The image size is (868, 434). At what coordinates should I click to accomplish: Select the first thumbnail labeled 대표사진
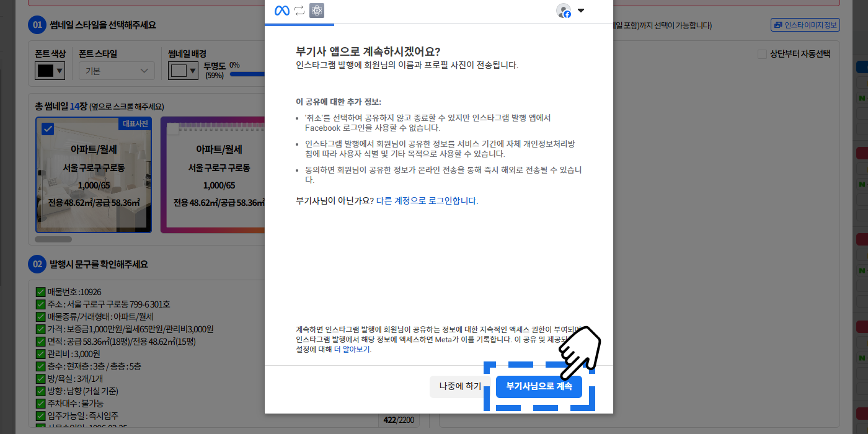tap(94, 175)
